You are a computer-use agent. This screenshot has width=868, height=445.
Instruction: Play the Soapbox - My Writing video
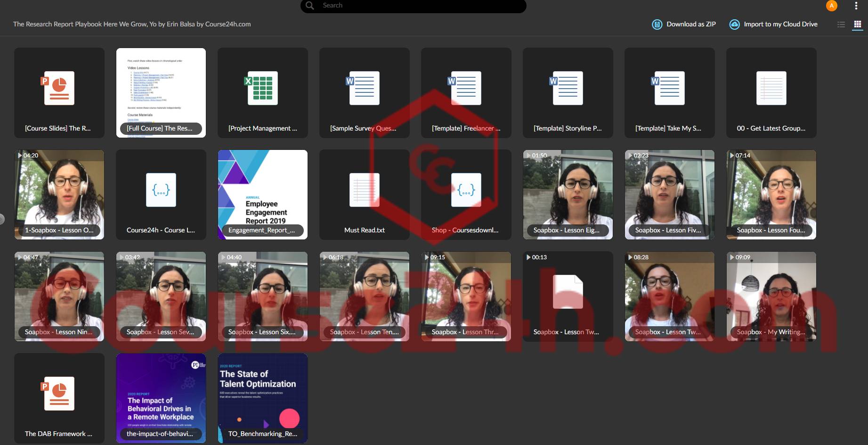click(x=771, y=297)
